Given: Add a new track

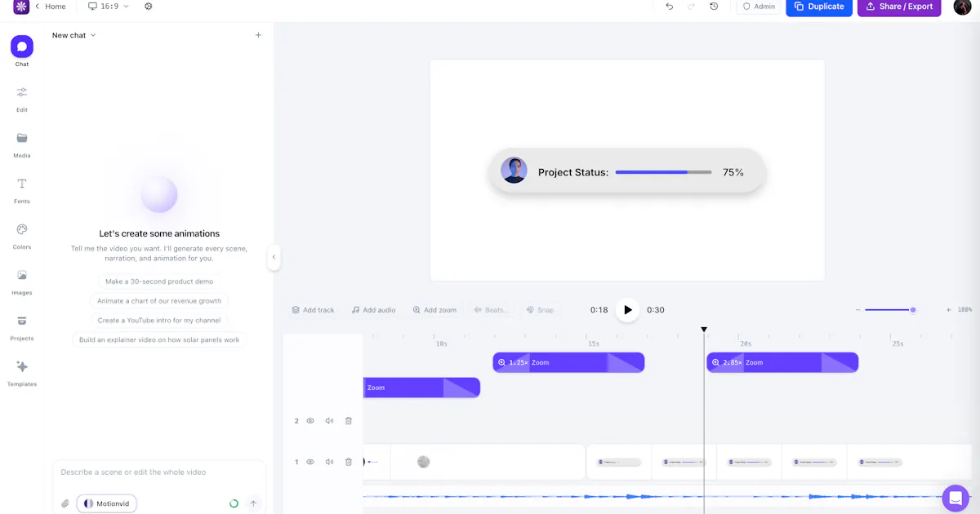Looking at the screenshot, I should click(313, 310).
